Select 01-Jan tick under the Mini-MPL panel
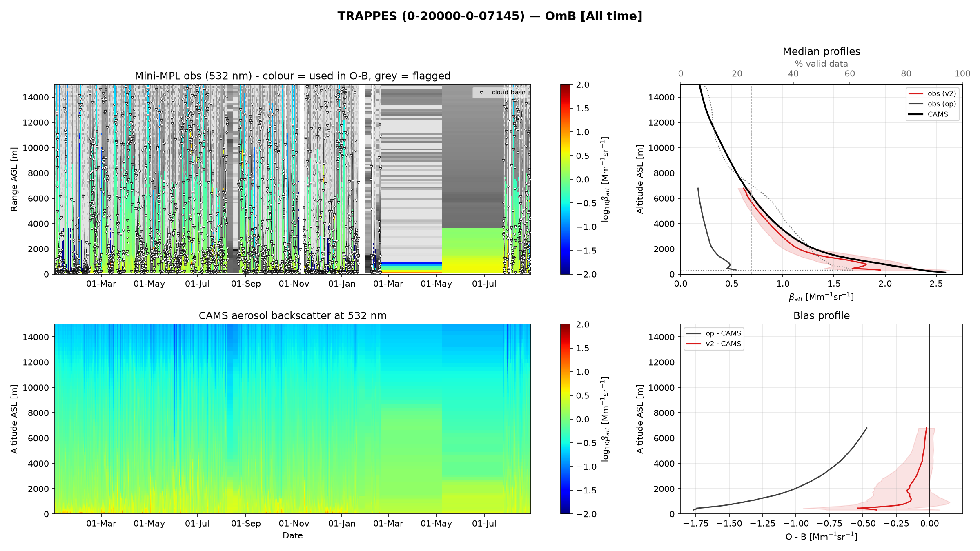The width and height of the screenshot is (980, 551). point(342,284)
